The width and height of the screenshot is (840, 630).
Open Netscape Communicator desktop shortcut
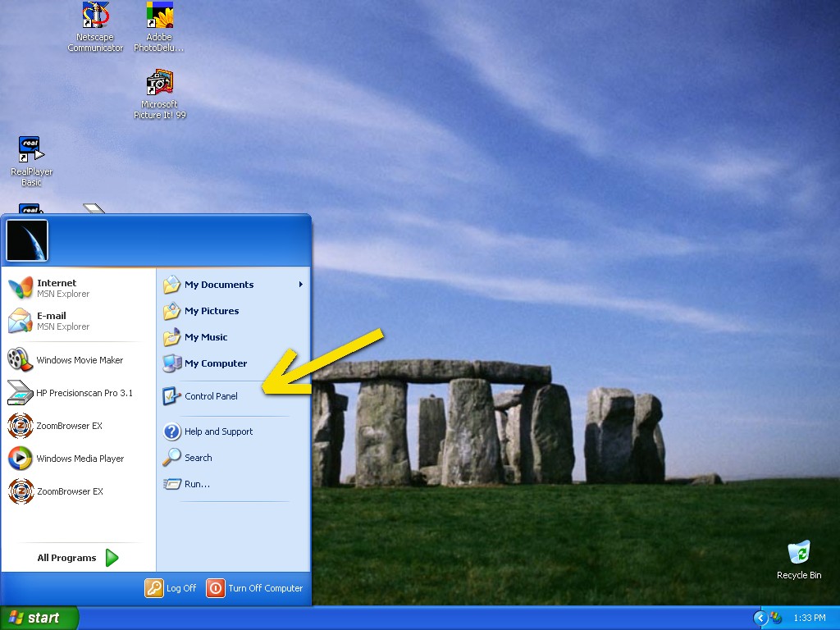pos(95,16)
